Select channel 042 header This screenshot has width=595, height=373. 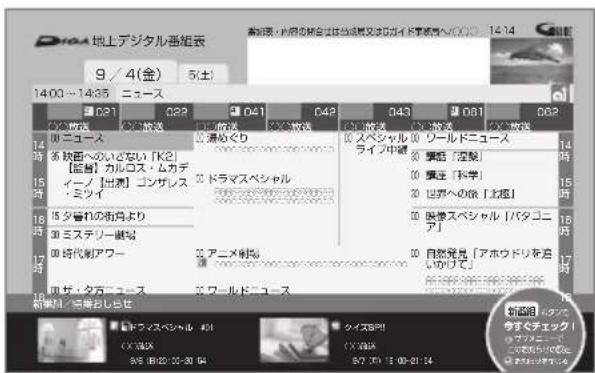pyautogui.click(x=302, y=117)
